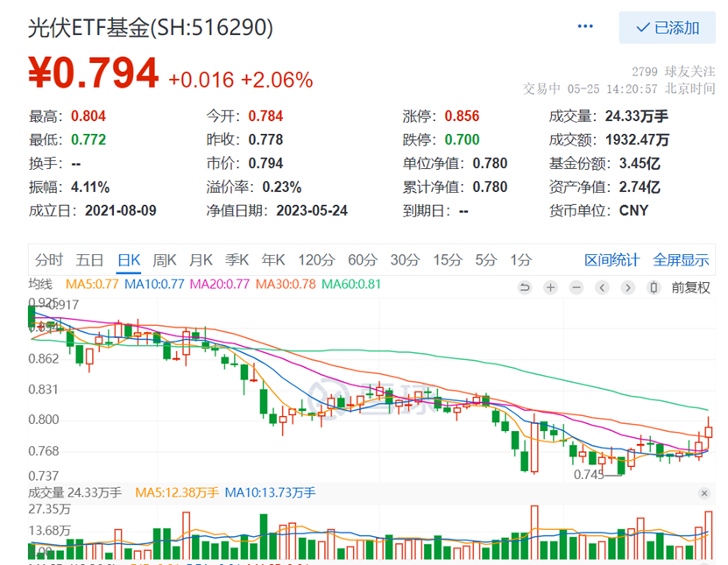Viewport: 728px width, 565px height.
Task: Switch chart to 1分 interval
Action: pyautogui.click(x=521, y=260)
